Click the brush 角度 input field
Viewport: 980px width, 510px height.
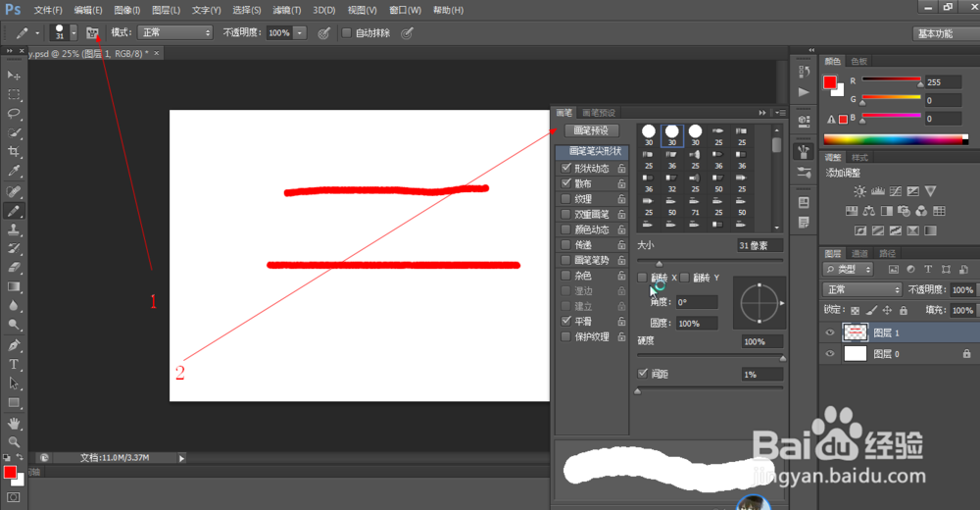tap(696, 302)
